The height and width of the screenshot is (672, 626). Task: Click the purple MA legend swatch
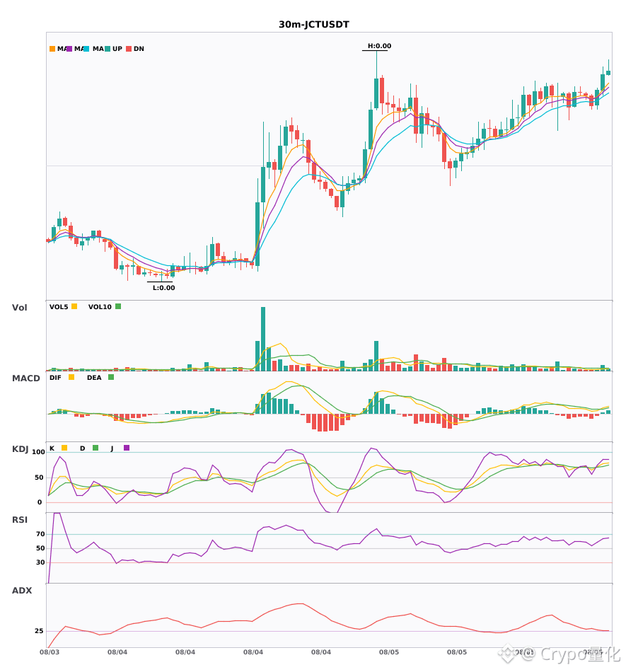click(69, 49)
